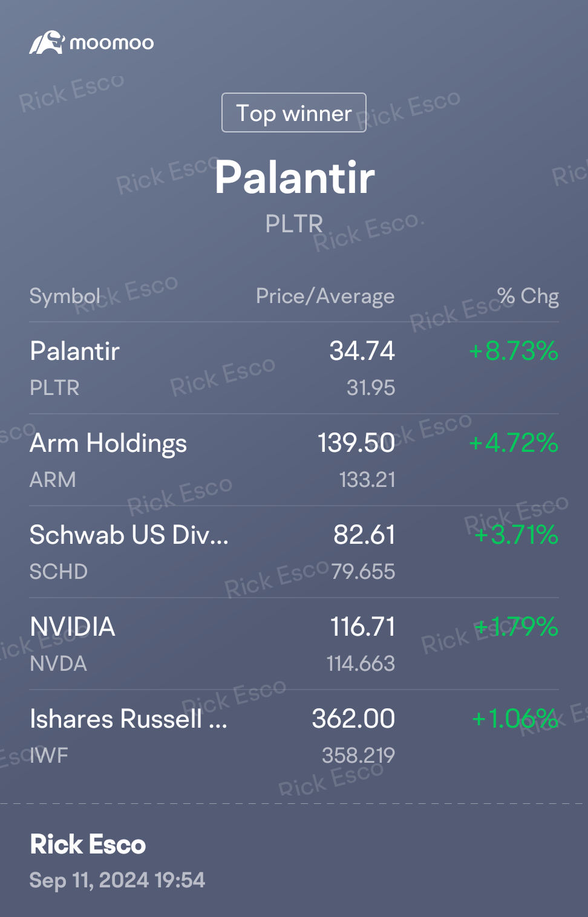
Task: Click the NVDA ticker symbol
Action: tap(59, 664)
